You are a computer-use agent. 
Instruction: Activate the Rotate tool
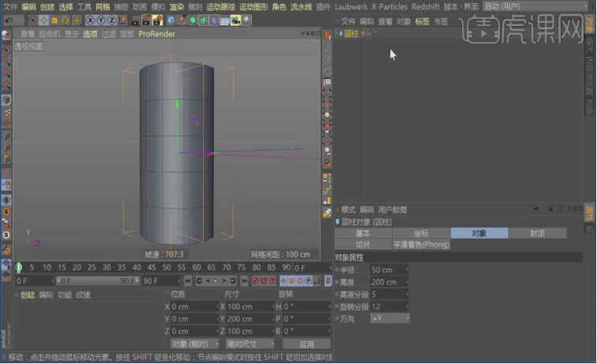(x=66, y=21)
